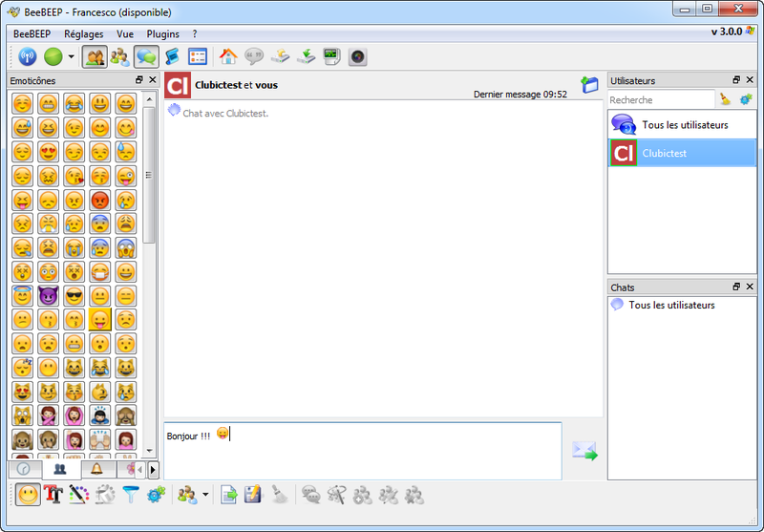
Task: Open the Plugins menu
Action: coord(162,34)
